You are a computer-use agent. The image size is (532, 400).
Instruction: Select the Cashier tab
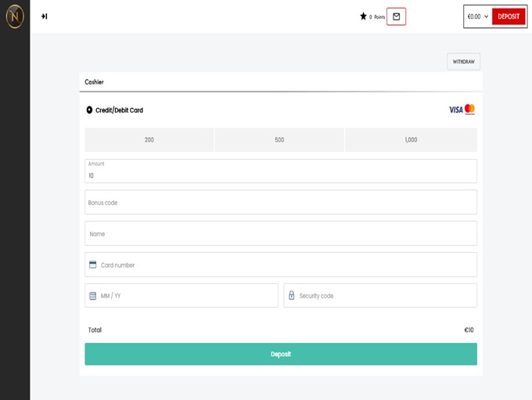95,82
